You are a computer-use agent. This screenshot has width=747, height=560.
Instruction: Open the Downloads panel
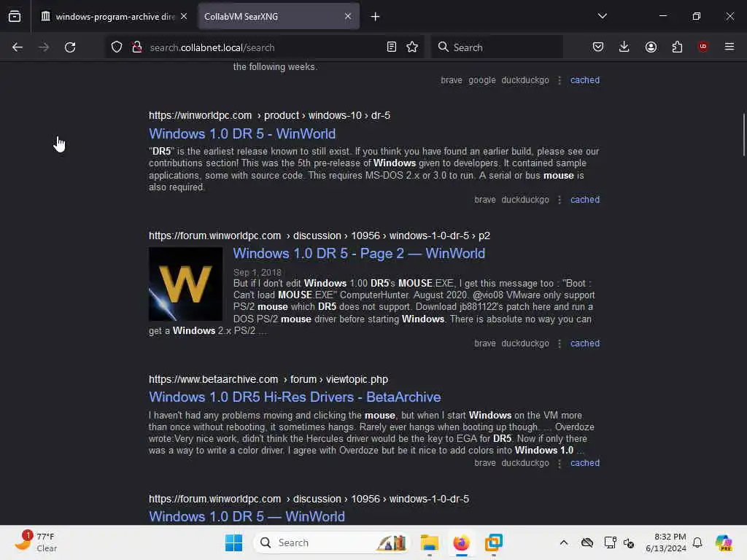pos(624,47)
